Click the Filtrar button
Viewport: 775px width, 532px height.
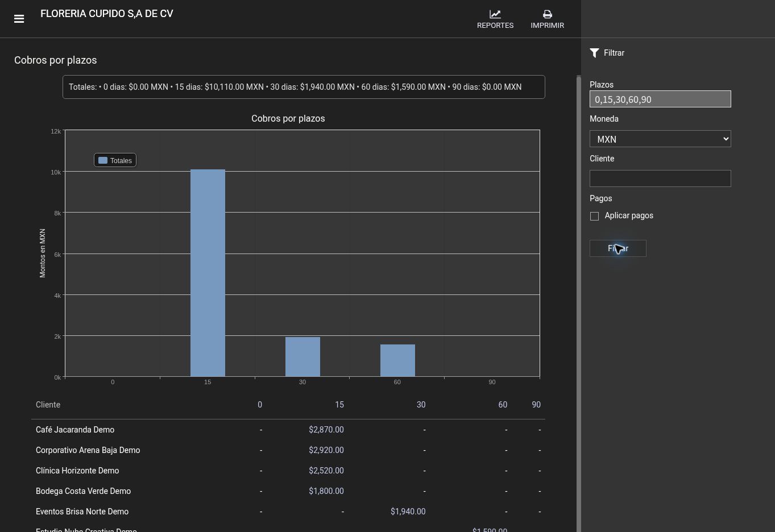point(617,248)
